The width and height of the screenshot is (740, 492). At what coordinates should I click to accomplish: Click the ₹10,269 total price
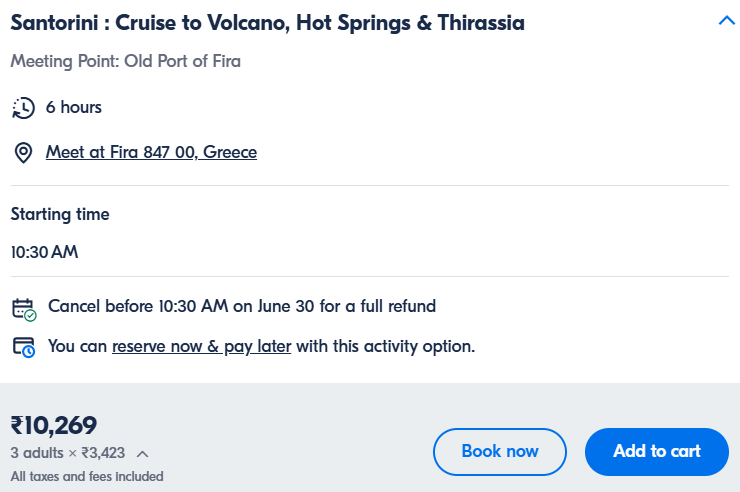54,425
